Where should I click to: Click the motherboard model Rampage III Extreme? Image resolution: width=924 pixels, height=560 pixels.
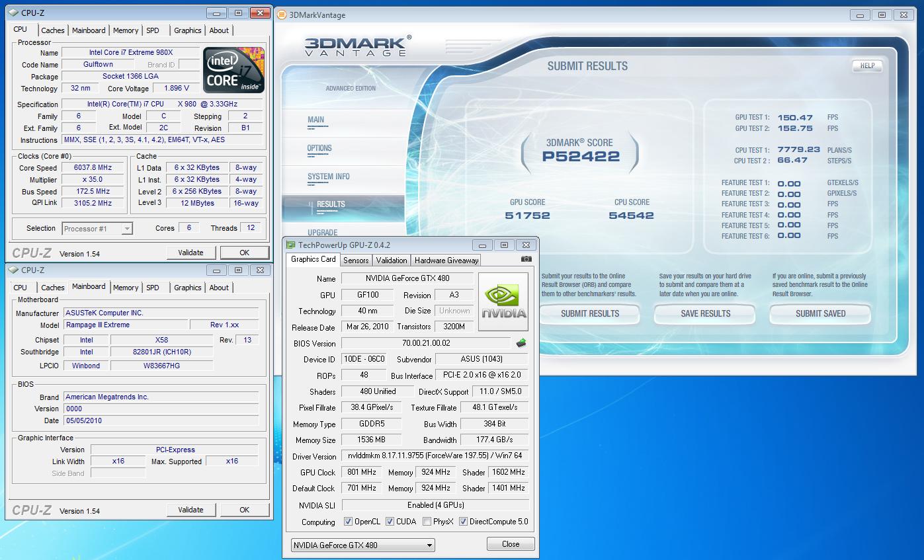click(x=126, y=325)
